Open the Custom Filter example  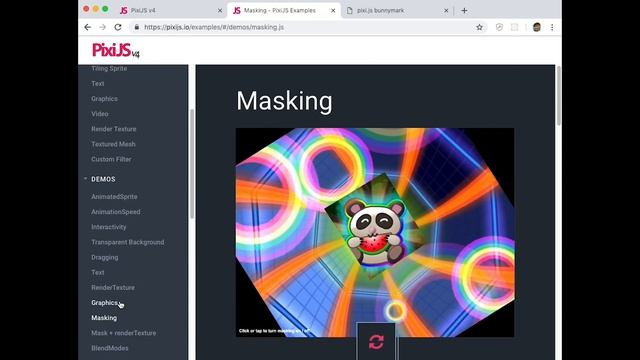coord(111,159)
